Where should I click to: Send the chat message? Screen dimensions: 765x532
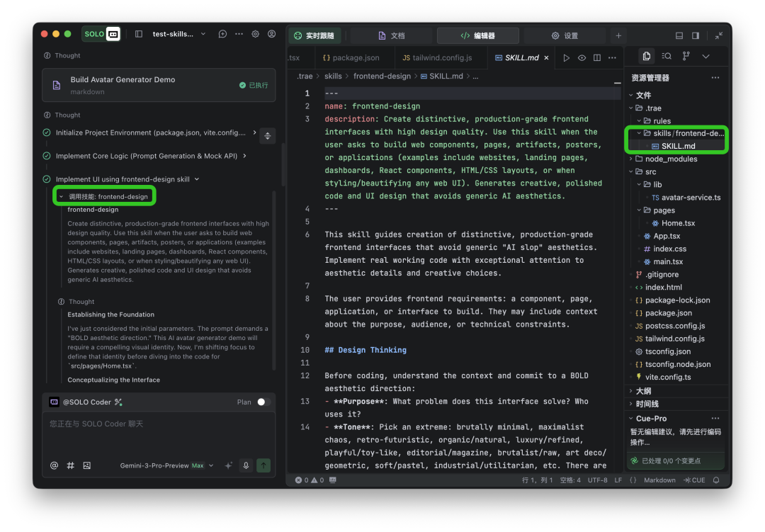click(263, 465)
